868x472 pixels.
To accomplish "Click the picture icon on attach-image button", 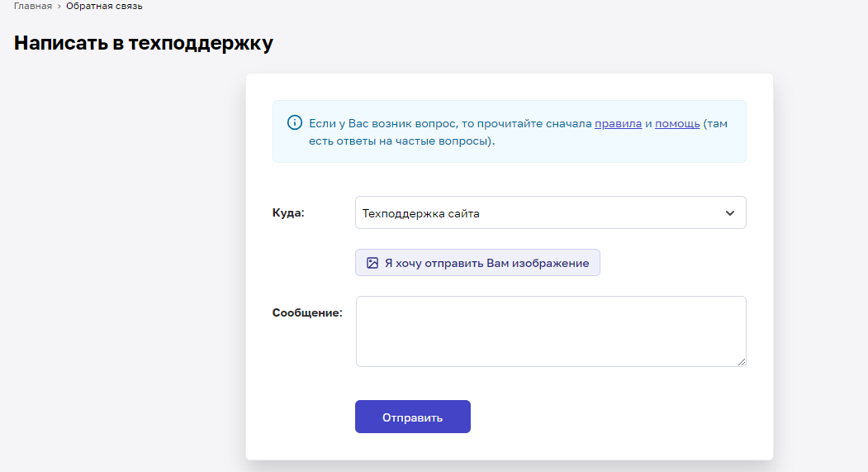I will click(x=372, y=263).
